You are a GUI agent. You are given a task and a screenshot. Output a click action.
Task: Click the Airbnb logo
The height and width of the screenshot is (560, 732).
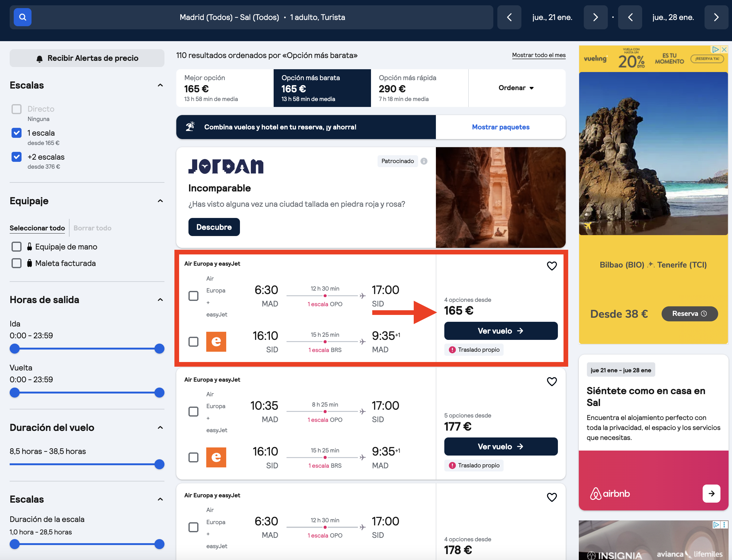[x=610, y=494]
